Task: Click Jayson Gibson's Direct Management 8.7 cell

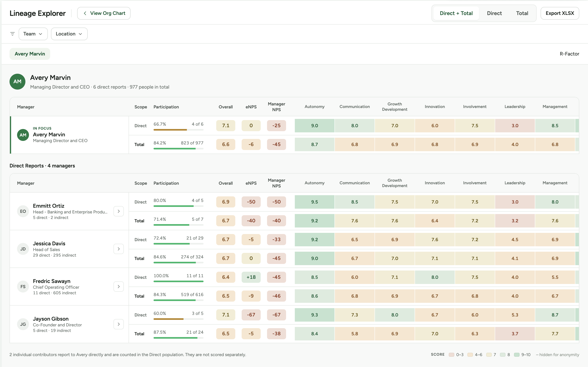Action: coord(555,315)
